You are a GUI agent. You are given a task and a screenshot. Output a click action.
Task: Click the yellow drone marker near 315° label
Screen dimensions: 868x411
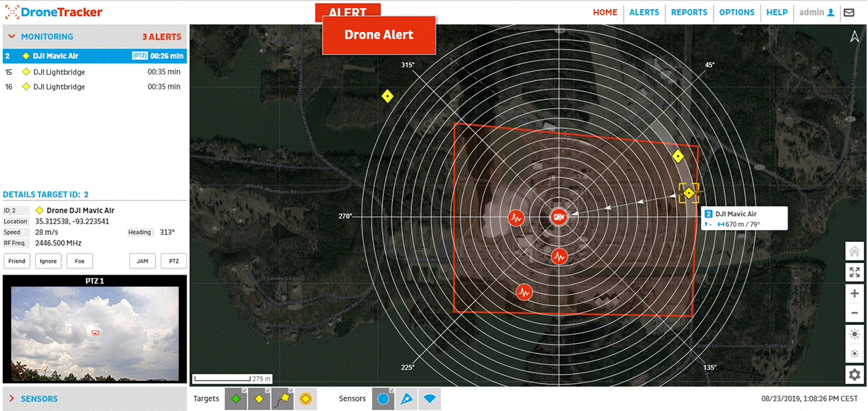[x=387, y=96]
